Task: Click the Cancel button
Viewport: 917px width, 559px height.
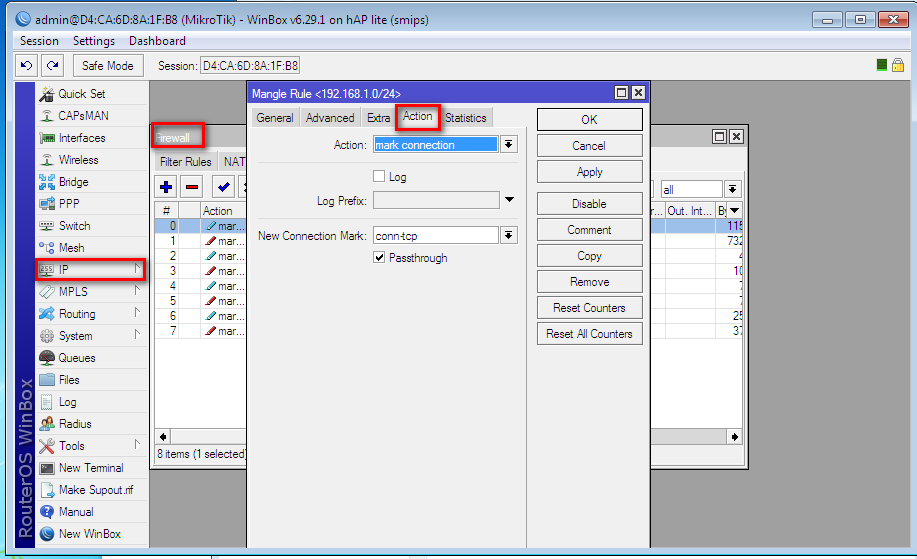Action: click(590, 146)
